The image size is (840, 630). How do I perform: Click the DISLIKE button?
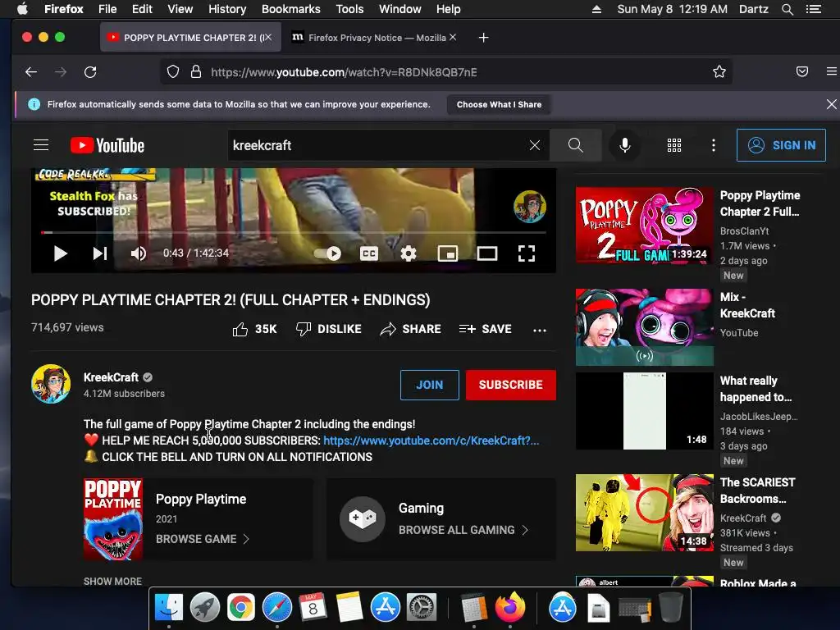pyautogui.click(x=328, y=329)
